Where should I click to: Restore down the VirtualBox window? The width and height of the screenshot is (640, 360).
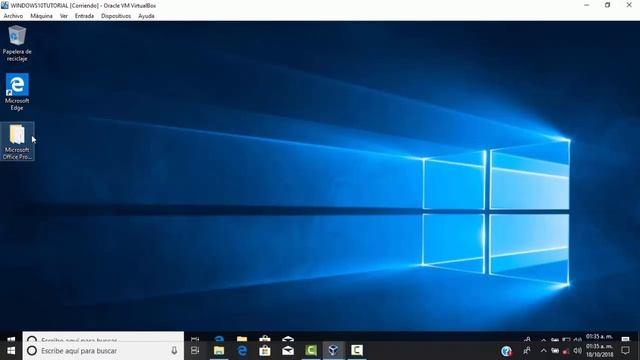[x=607, y=5]
